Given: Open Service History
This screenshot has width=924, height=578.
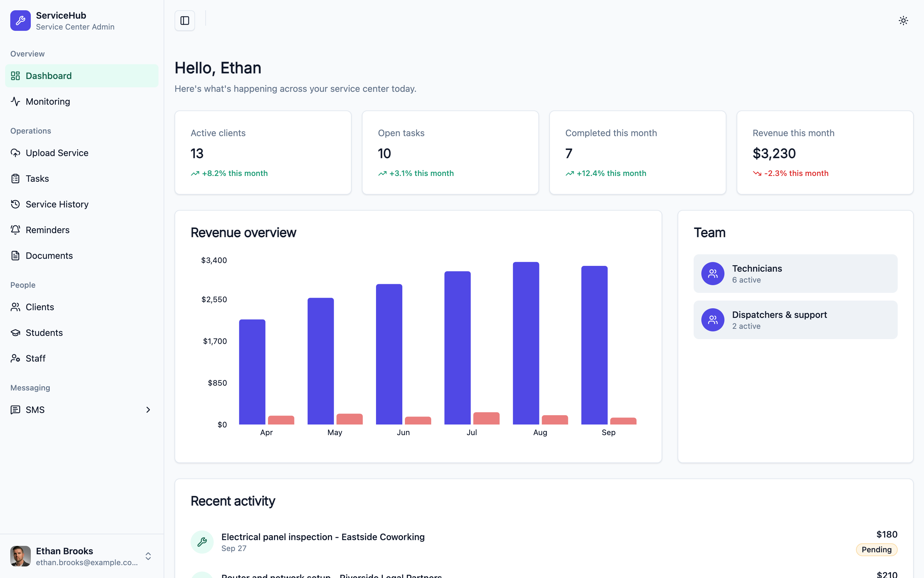Looking at the screenshot, I should [x=82, y=204].
